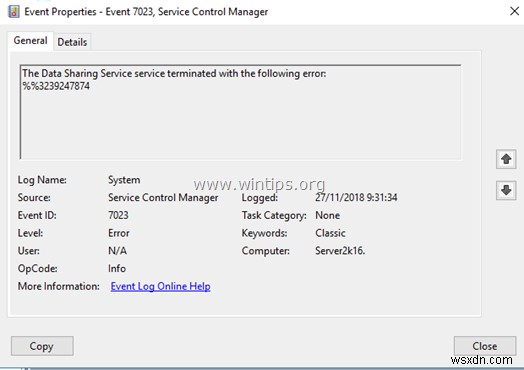Open the Event Log Online Help link
524x370 pixels.
pos(160,286)
